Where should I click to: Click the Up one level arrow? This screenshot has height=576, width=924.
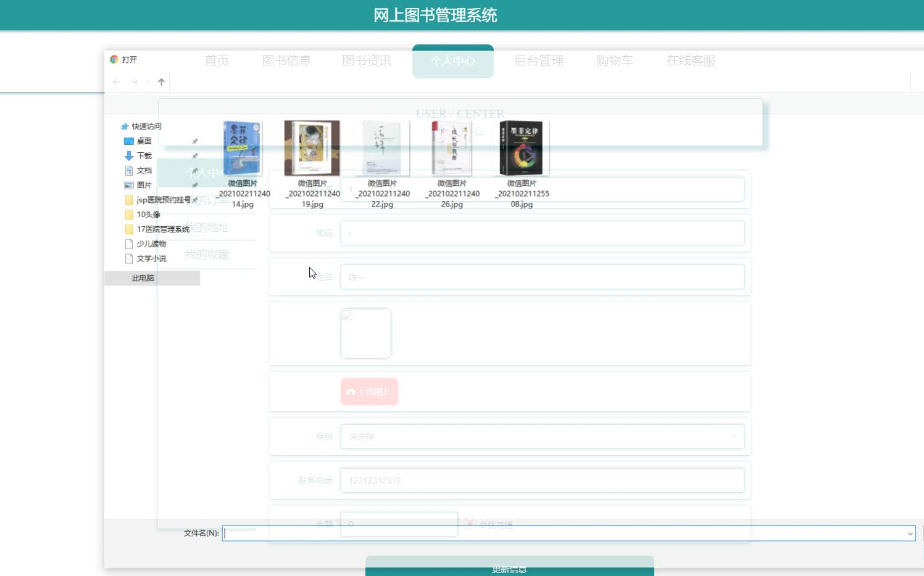click(x=161, y=82)
